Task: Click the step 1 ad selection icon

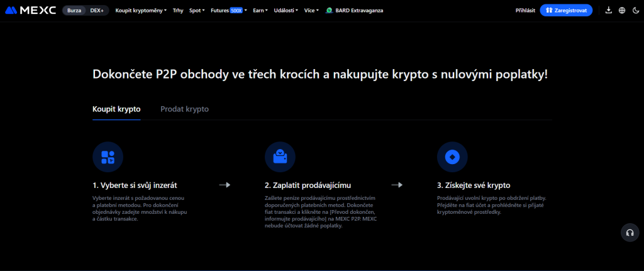Action: point(108,157)
